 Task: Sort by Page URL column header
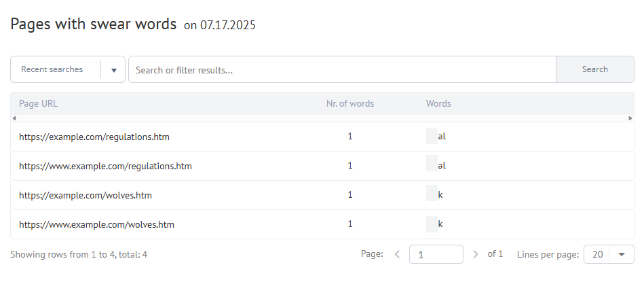[x=39, y=104]
